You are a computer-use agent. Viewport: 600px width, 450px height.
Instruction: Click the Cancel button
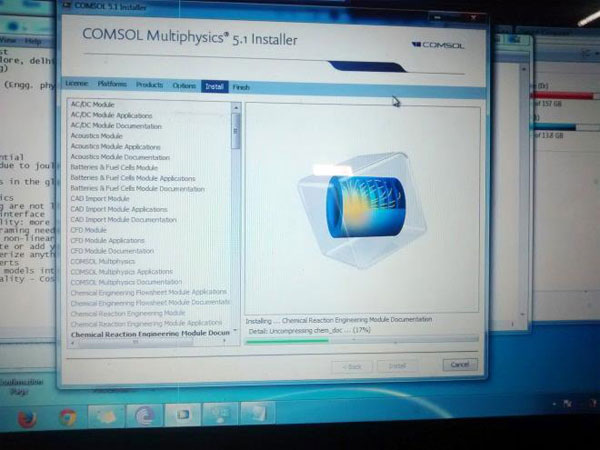[460, 365]
